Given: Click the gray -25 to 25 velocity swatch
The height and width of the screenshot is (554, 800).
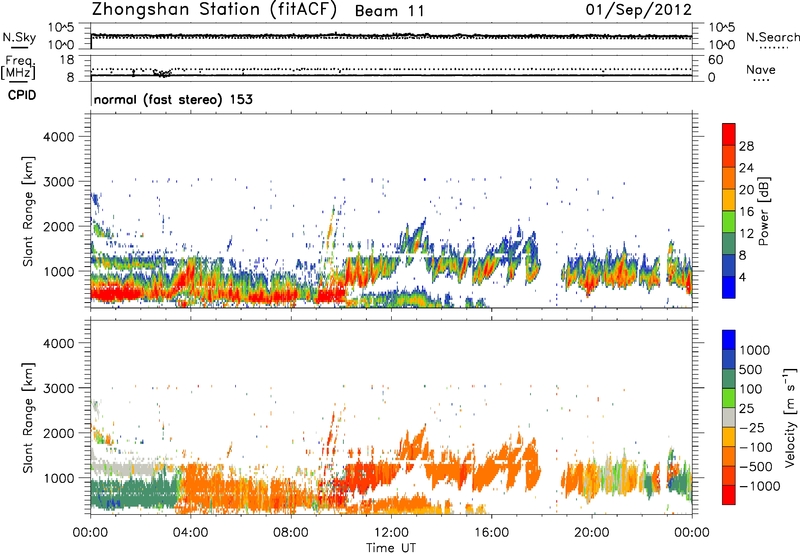Looking at the screenshot, I should click(729, 417).
